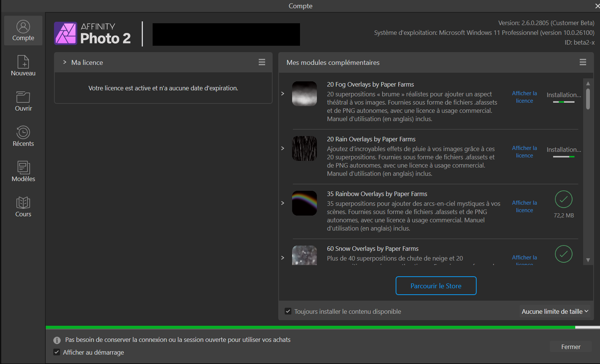Image resolution: width=600 pixels, height=364 pixels.
Task: Click the modules list scrollbar thumb
Action: tap(588, 99)
